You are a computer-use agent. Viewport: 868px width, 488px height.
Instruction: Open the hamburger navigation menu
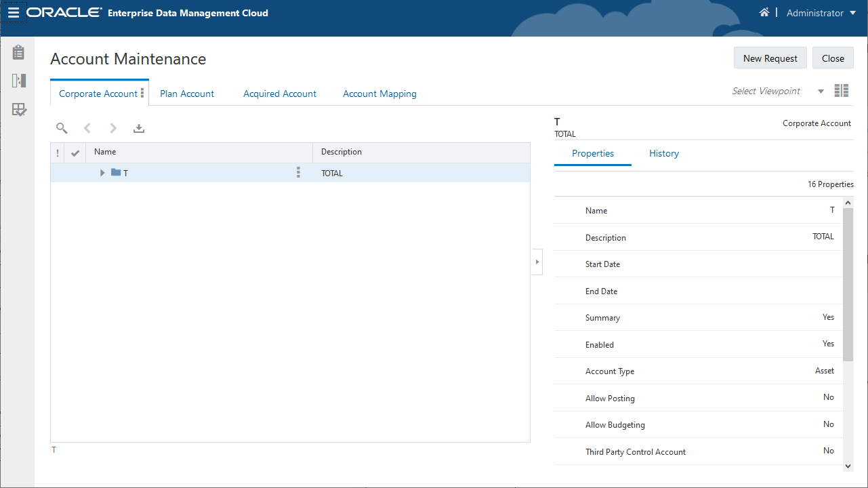(x=14, y=12)
